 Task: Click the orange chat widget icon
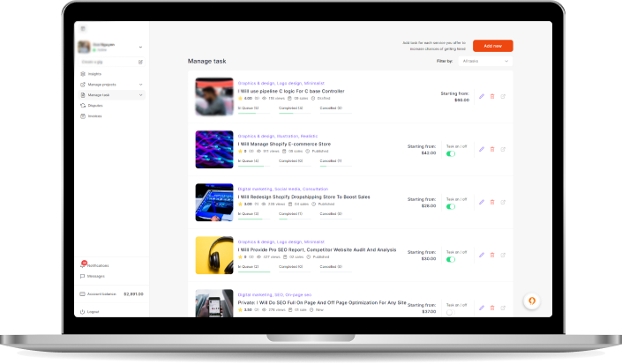(532, 301)
